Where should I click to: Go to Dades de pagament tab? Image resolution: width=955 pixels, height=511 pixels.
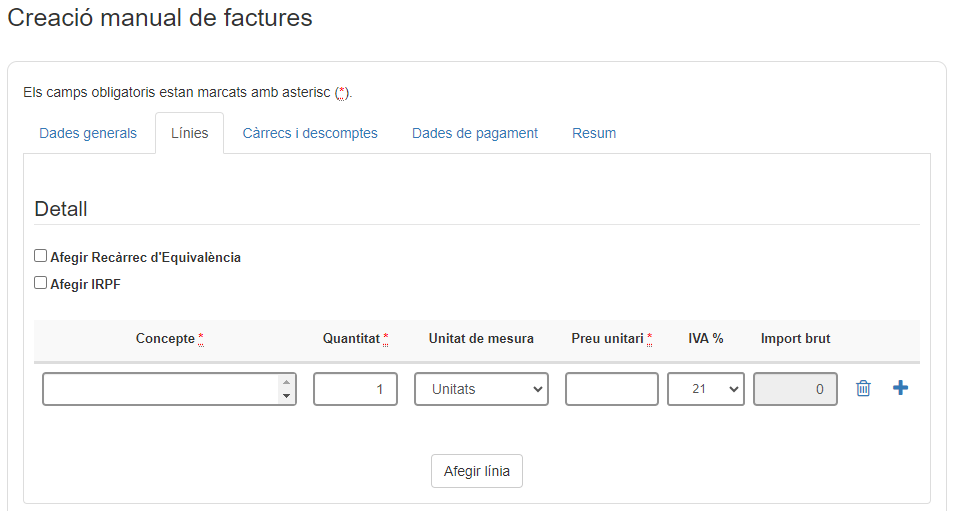click(x=475, y=133)
